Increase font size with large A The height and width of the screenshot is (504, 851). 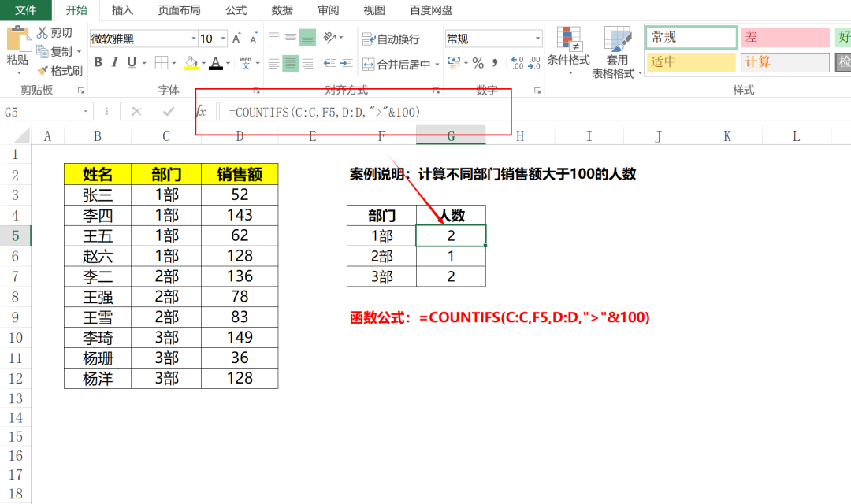236,39
